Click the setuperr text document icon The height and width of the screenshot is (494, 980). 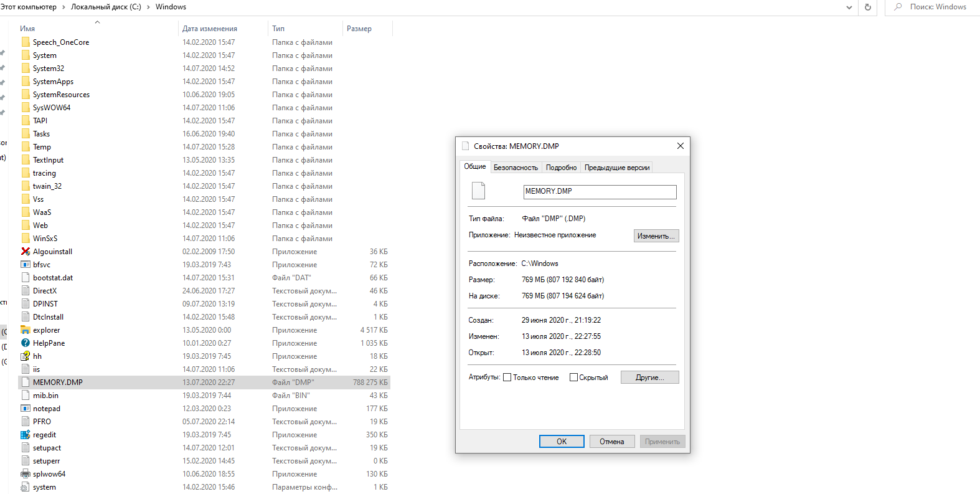point(26,461)
